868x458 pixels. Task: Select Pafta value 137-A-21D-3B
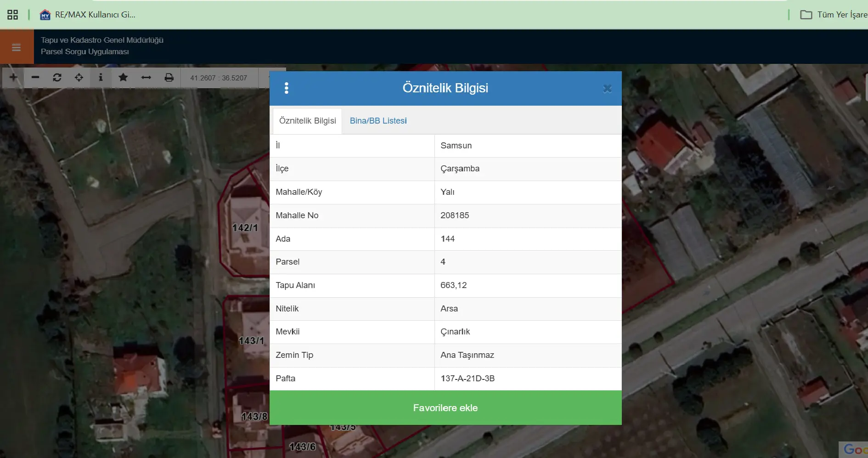528,379
